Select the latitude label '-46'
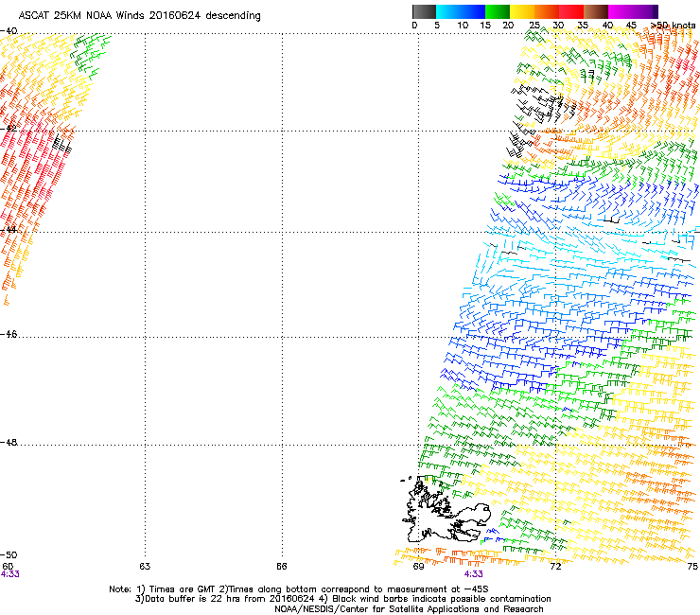This screenshot has width=700, height=615. tap(9, 335)
